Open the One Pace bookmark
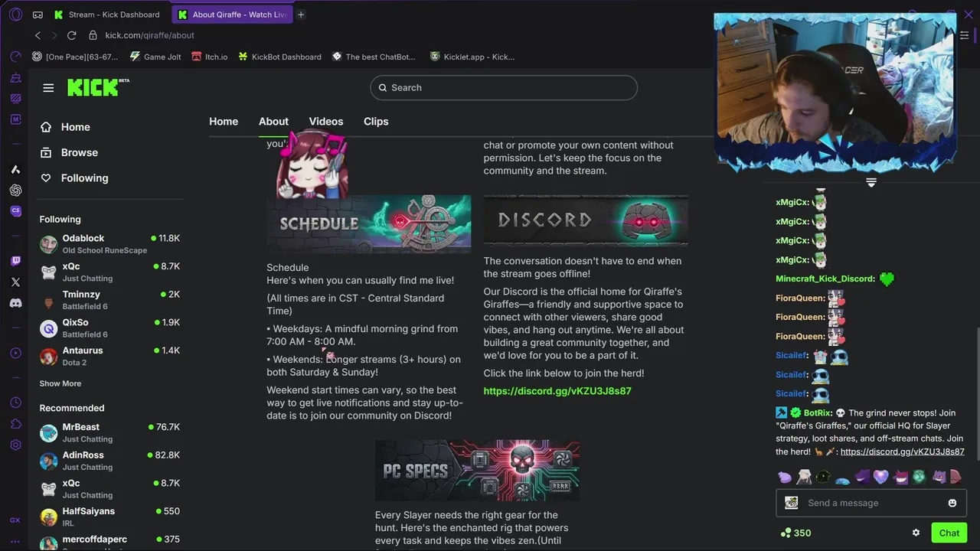 [75, 57]
